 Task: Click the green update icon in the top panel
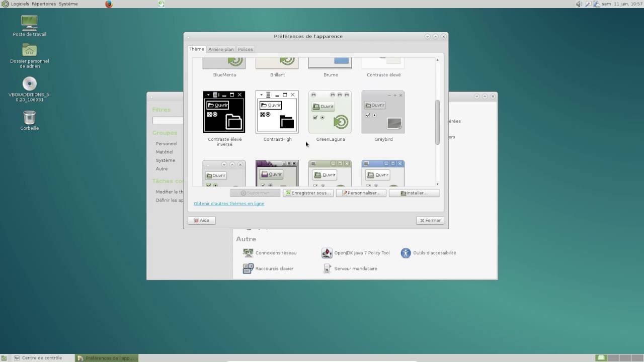click(162, 4)
